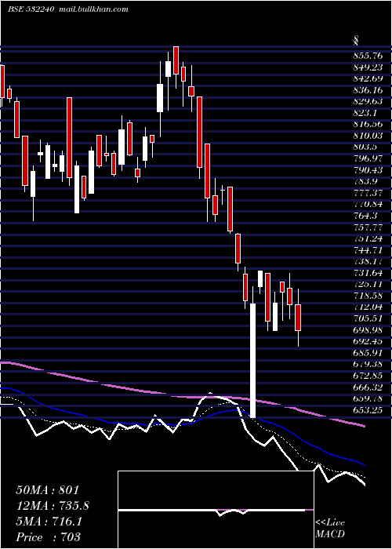Click the 810.03 price label

(368, 136)
